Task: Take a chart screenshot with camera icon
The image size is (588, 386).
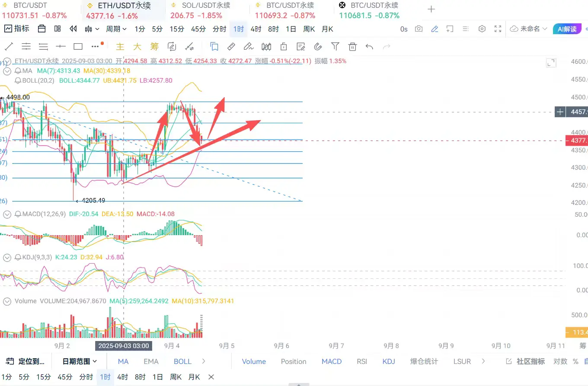Action: (x=419, y=29)
